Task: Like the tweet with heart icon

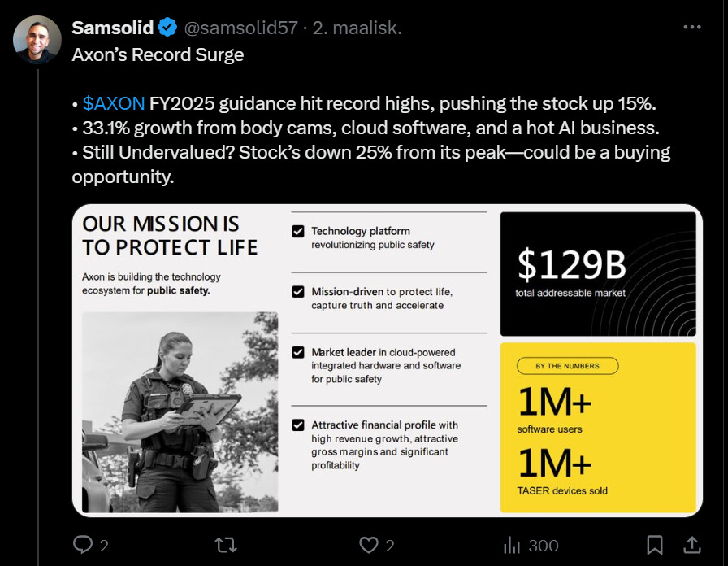Action: pos(369,545)
